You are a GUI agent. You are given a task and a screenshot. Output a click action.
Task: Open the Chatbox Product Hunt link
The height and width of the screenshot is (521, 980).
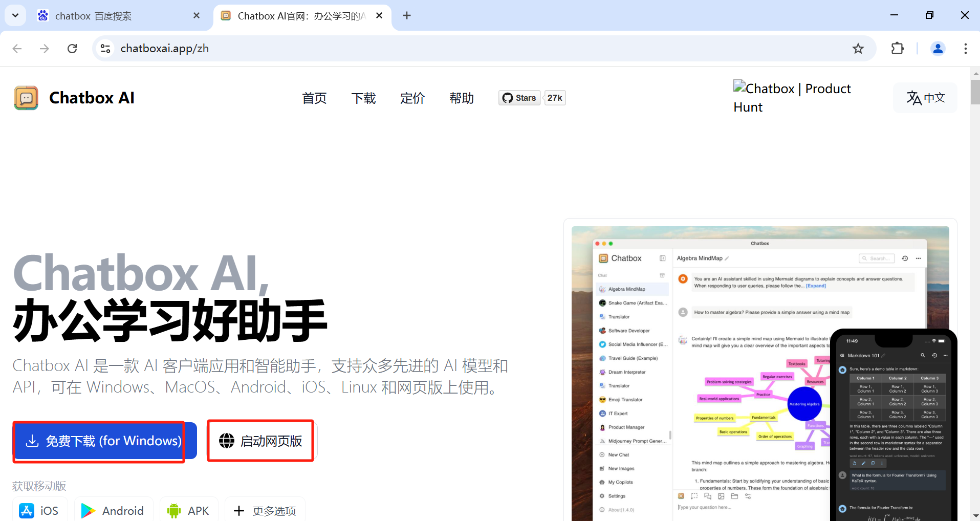[792, 97]
